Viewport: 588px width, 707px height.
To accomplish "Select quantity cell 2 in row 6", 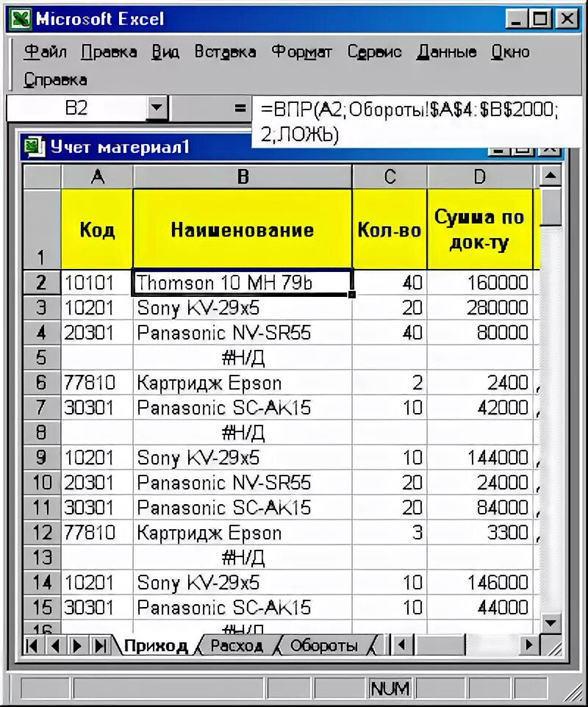I will click(390, 383).
